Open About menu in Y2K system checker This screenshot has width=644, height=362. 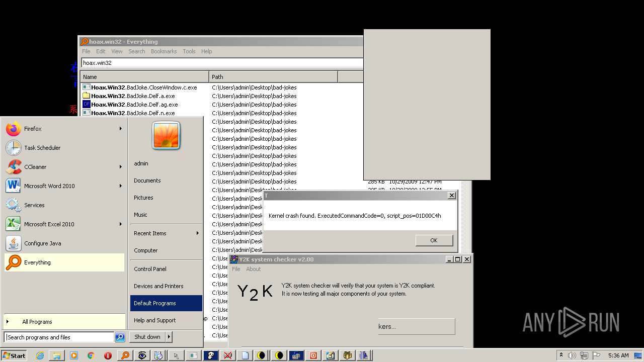click(x=253, y=269)
